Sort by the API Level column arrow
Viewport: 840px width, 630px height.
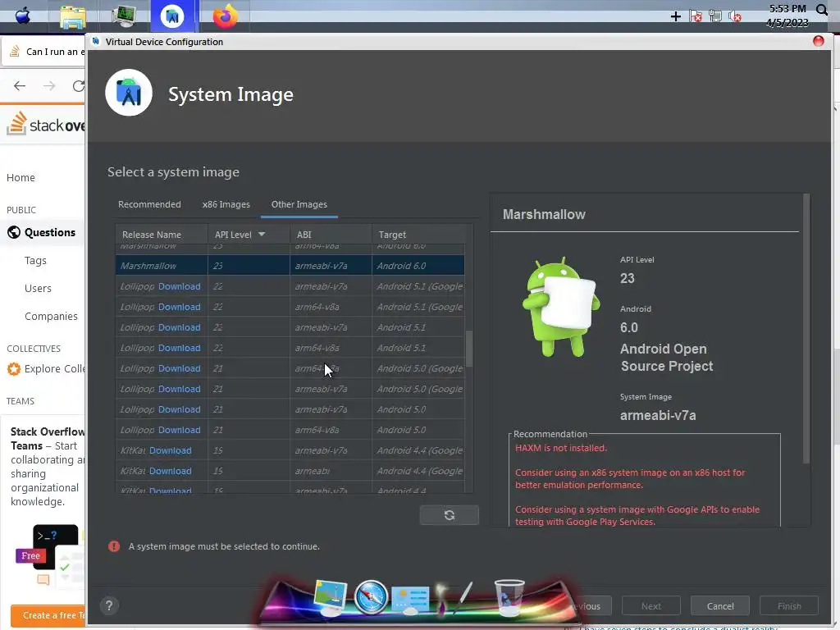[x=262, y=234]
